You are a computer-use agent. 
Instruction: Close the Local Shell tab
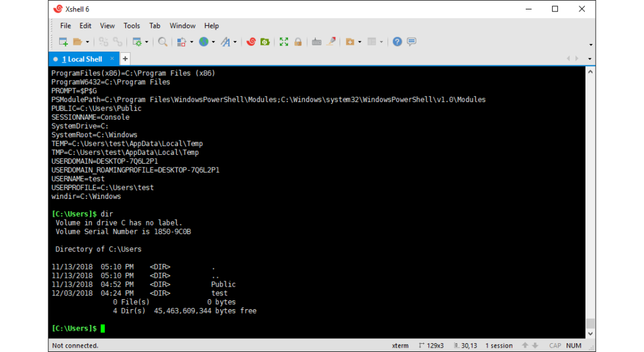point(113,59)
